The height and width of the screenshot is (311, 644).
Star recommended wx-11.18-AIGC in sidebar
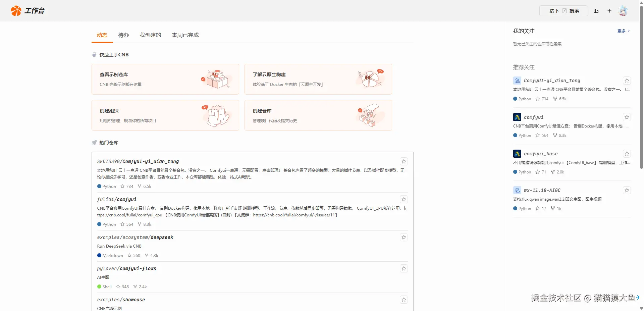pos(627,190)
